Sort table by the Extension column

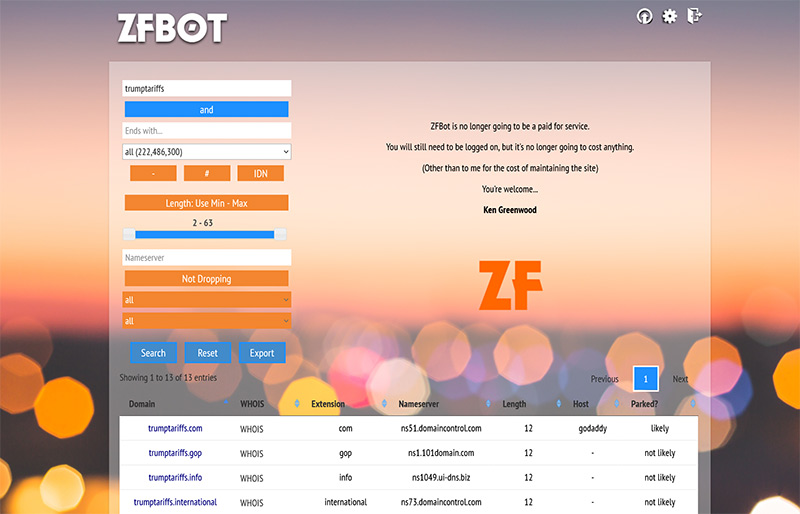tap(328, 404)
